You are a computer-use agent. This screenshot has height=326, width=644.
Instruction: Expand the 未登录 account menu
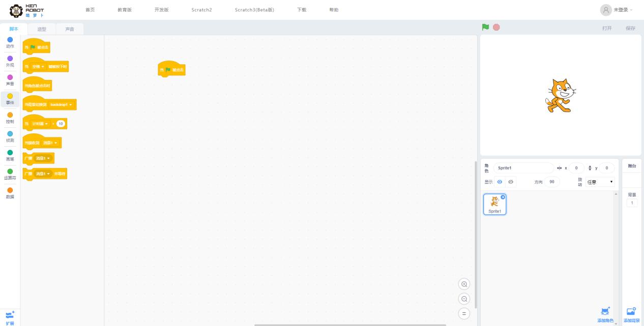pyautogui.click(x=623, y=10)
